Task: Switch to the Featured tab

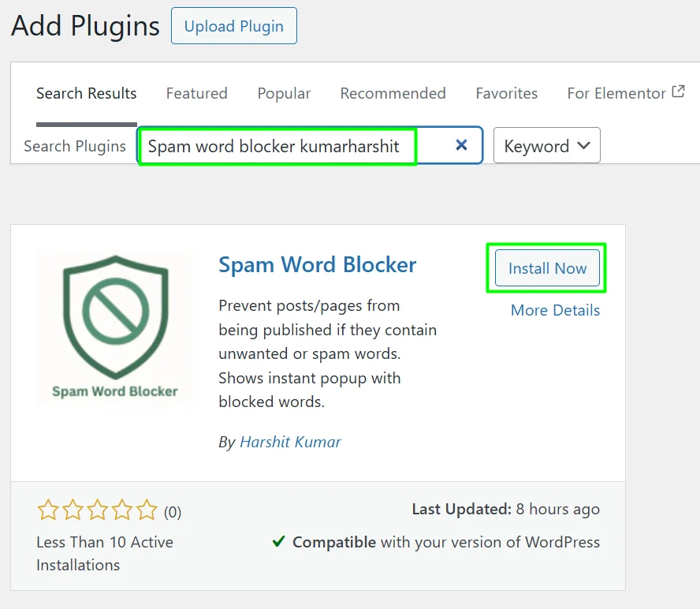Action: (196, 93)
